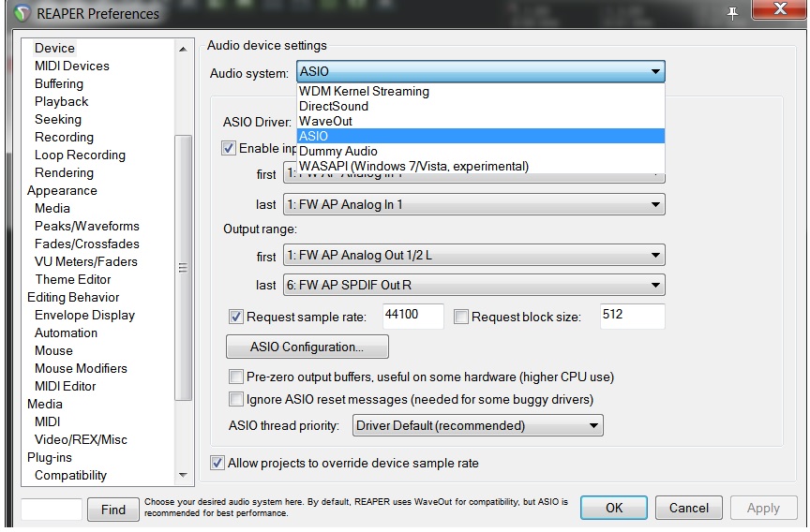Open the ASIO thread priority dropdown

[478, 425]
